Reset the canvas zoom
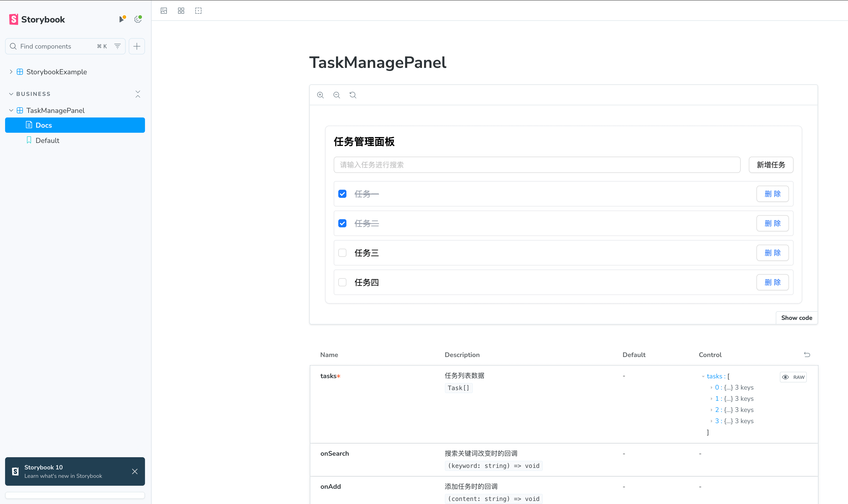 [353, 95]
